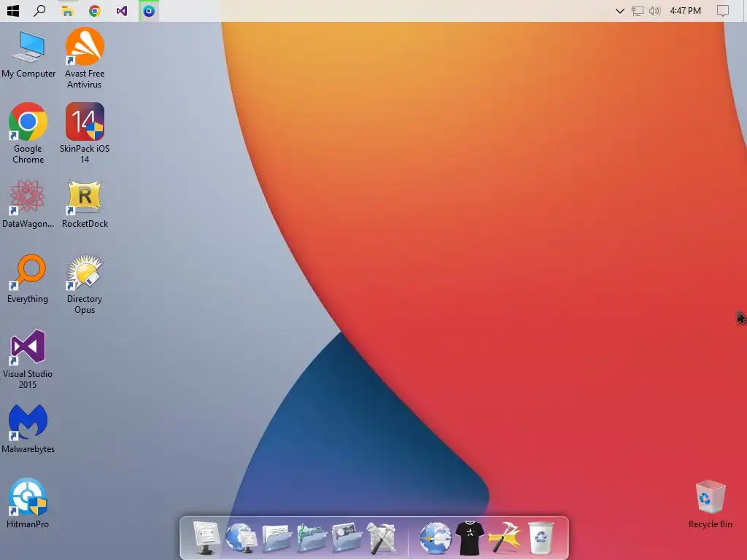This screenshot has height=560, width=747.
Task: Select the Recycle Bin desktop icon
Action: (x=711, y=504)
